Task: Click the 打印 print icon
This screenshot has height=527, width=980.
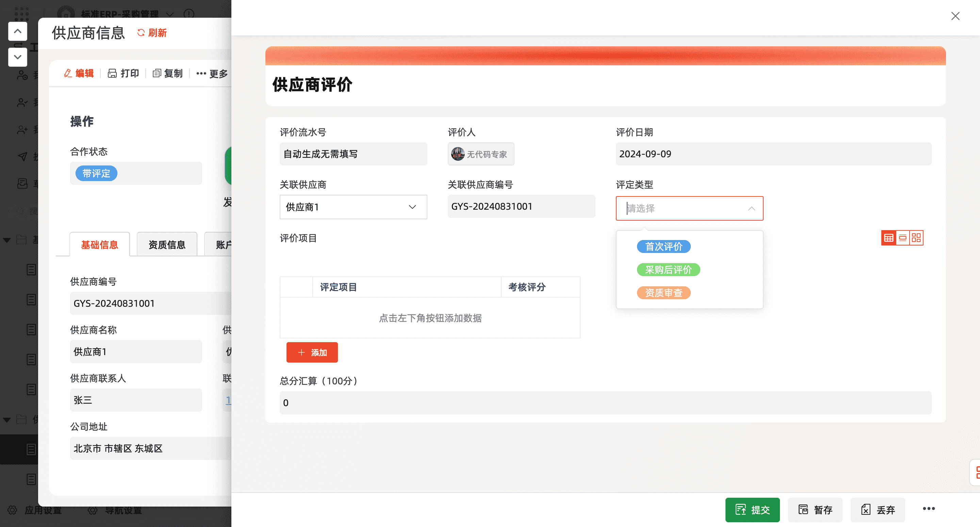Action: [x=112, y=74]
